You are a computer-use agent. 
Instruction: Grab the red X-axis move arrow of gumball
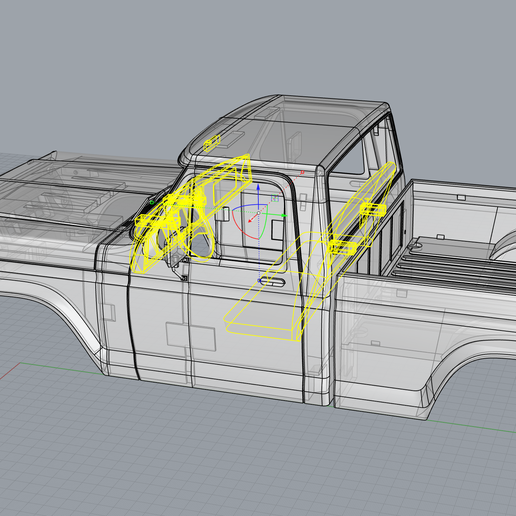[x=250, y=221]
